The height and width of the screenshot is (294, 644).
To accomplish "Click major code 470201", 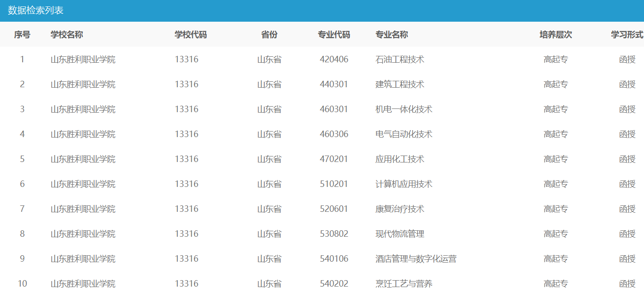I will point(334,159).
